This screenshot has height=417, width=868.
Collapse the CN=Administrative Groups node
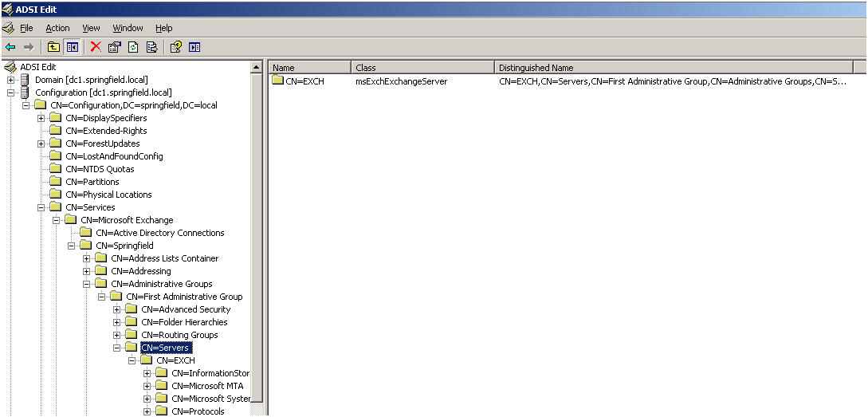[x=86, y=284]
